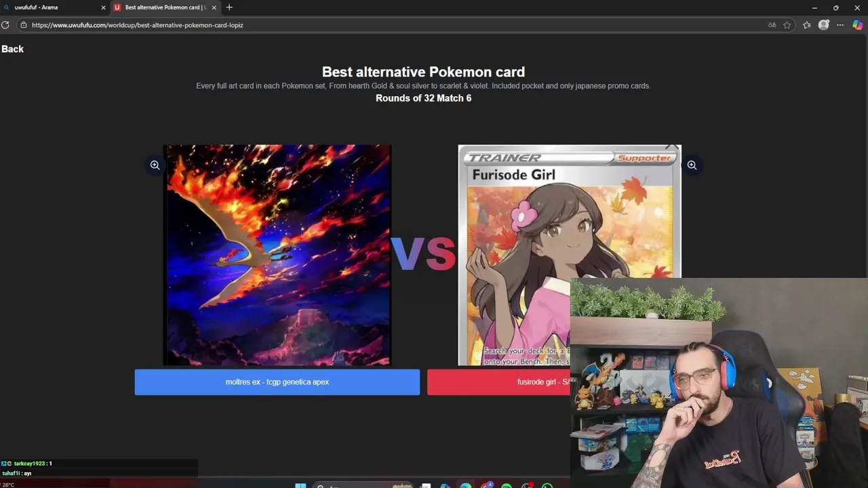This screenshot has height=488, width=868.
Task: Open WhatsApp from the taskbar
Action: [547, 485]
